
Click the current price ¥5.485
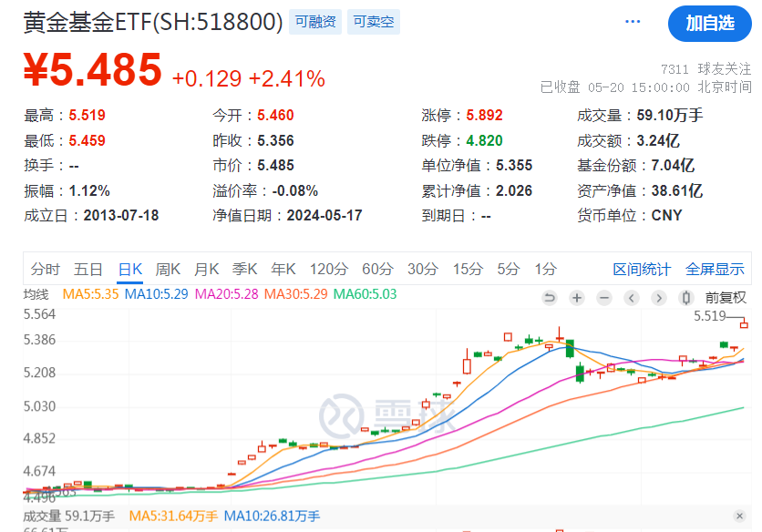[x=92, y=70]
